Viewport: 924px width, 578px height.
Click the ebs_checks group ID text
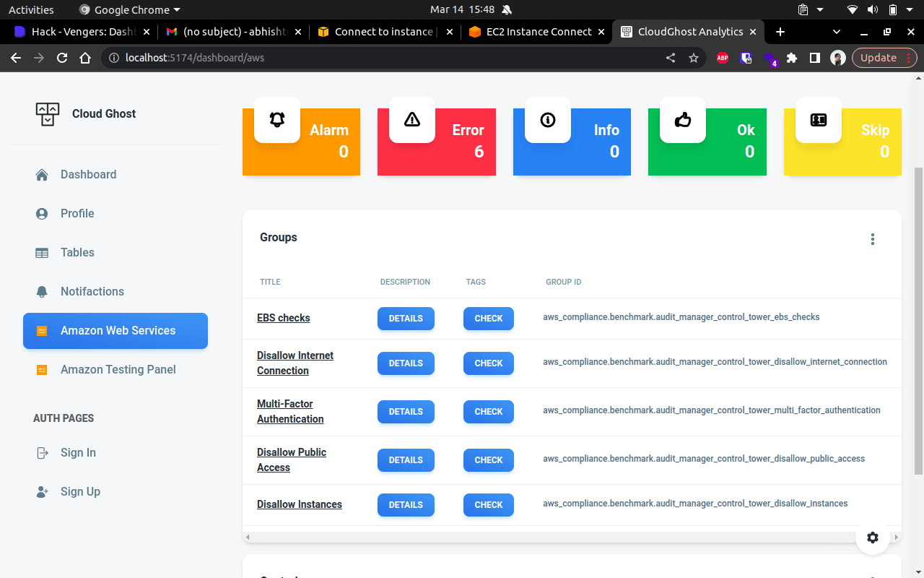click(x=681, y=317)
